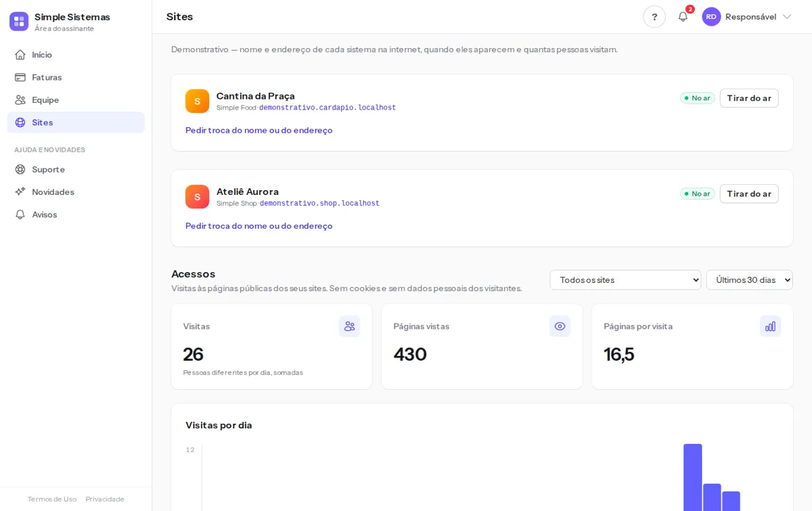This screenshot has height=511, width=812.
Task: Click the Visitas por dia heading
Action: point(219,425)
